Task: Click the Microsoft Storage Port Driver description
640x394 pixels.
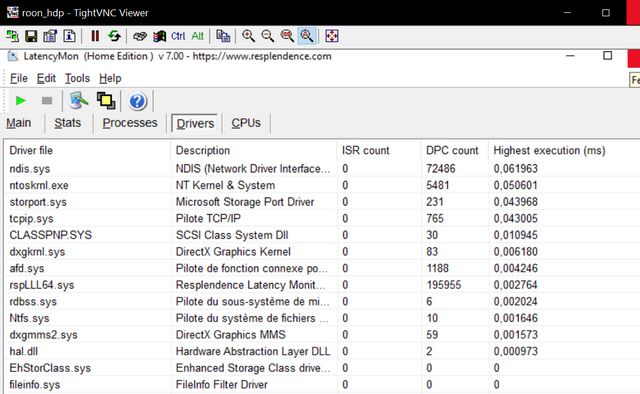Action: (245, 202)
